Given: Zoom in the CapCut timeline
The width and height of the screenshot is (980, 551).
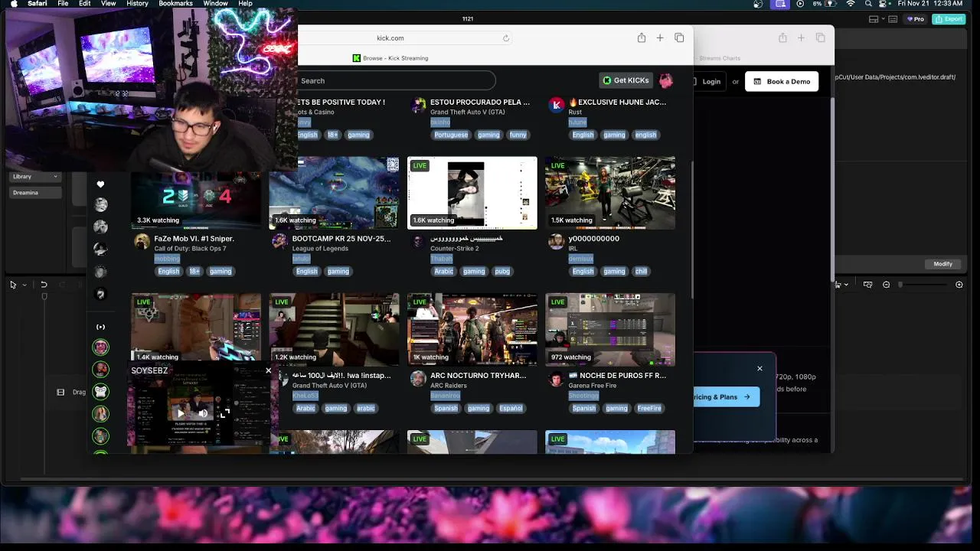Looking at the screenshot, I should [959, 285].
